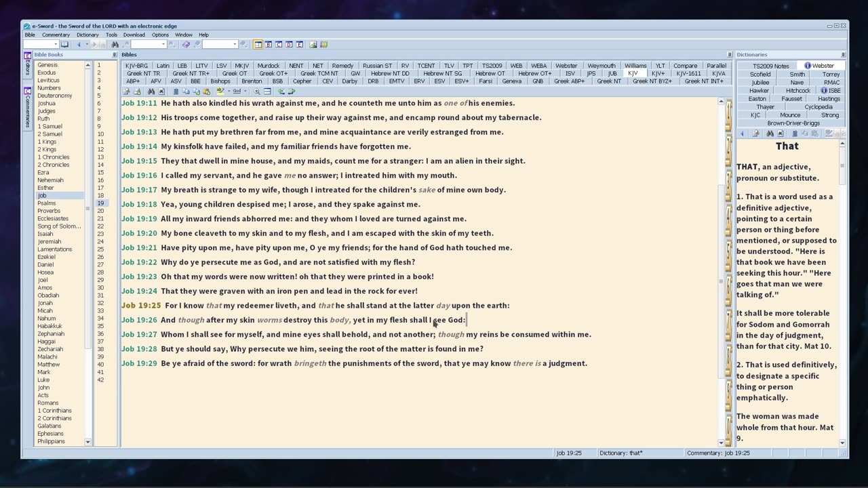Click the binoculars search icon in Bibles toolbar

point(151,91)
